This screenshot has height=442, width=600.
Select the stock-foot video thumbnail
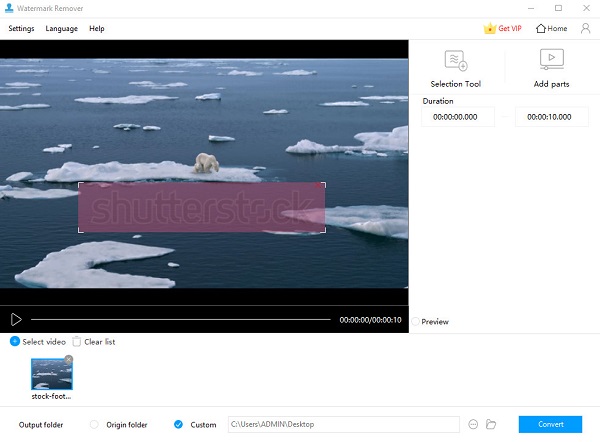[52, 374]
